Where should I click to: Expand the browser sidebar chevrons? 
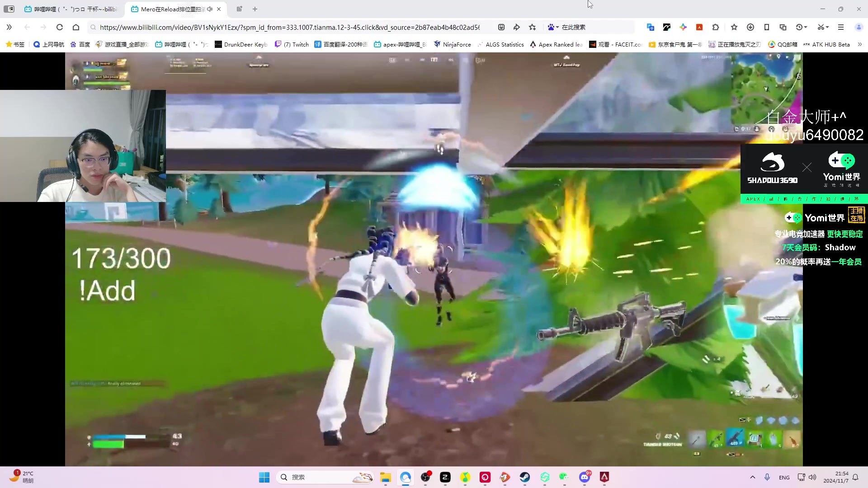9,27
